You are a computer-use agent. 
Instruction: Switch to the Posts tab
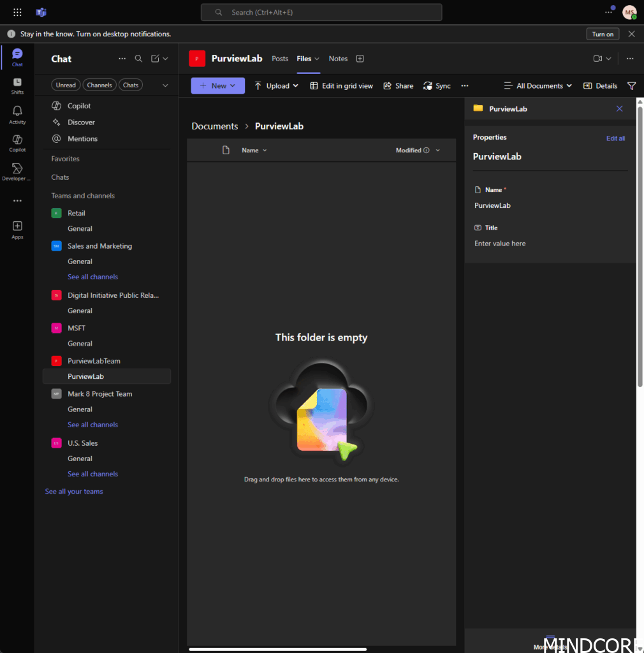(x=280, y=59)
